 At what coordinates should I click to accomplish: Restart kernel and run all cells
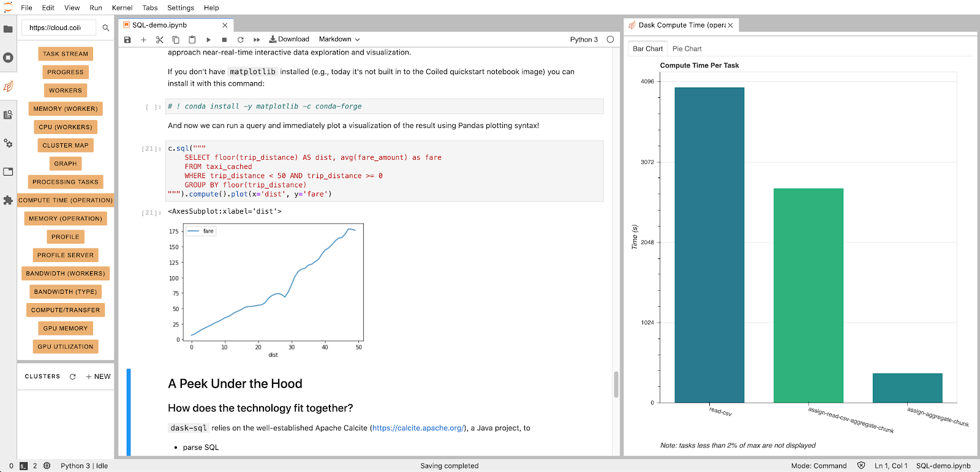(x=257, y=40)
